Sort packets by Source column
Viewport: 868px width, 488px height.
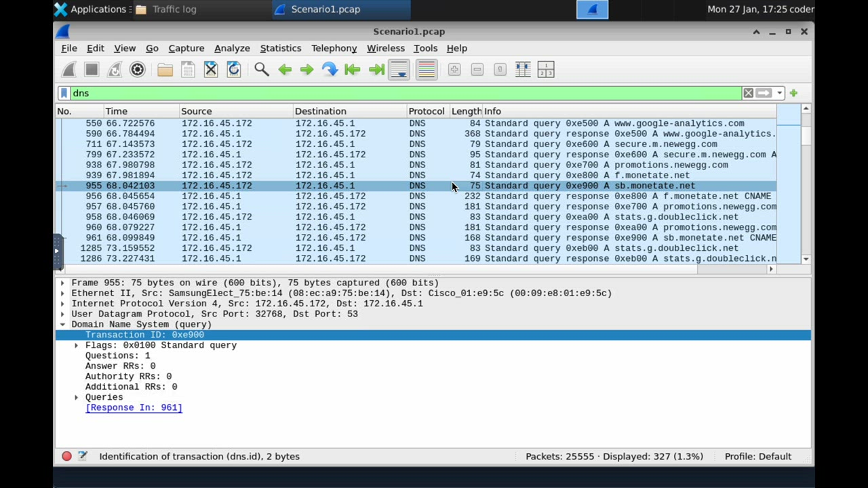235,111
